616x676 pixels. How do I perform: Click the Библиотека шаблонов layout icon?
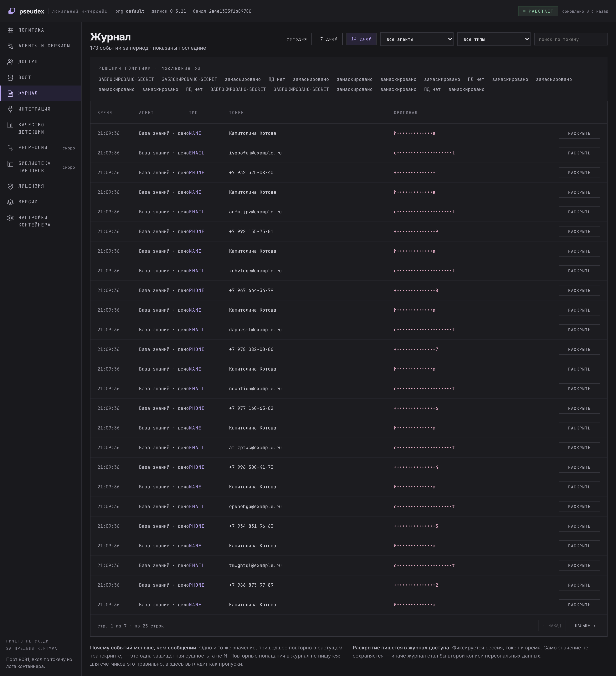click(x=10, y=164)
